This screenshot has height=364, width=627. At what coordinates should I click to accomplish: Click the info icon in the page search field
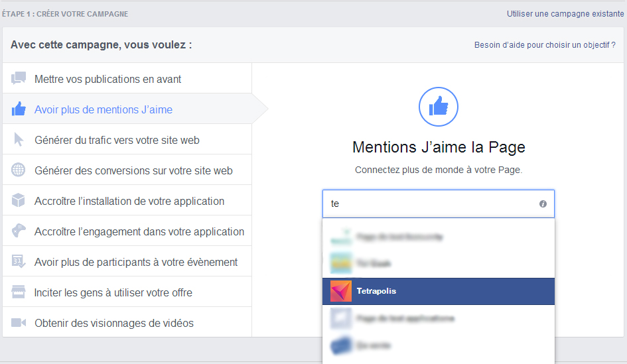(543, 204)
